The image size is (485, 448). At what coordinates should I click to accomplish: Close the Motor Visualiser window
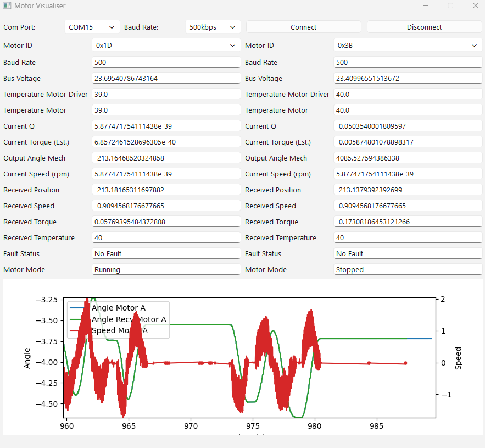pyautogui.click(x=475, y=5)
